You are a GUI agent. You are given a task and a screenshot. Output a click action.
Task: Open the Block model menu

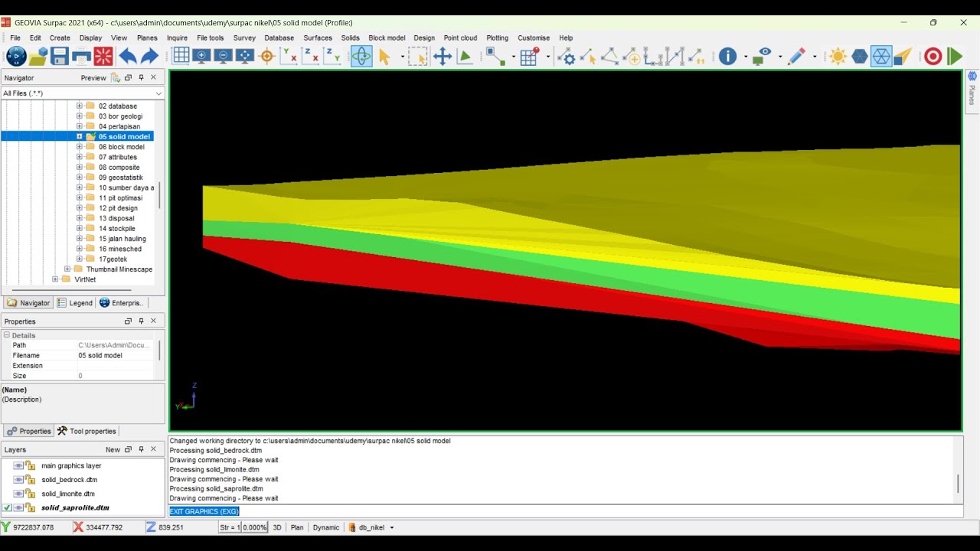pyautogui.click(x=387, y=37)
